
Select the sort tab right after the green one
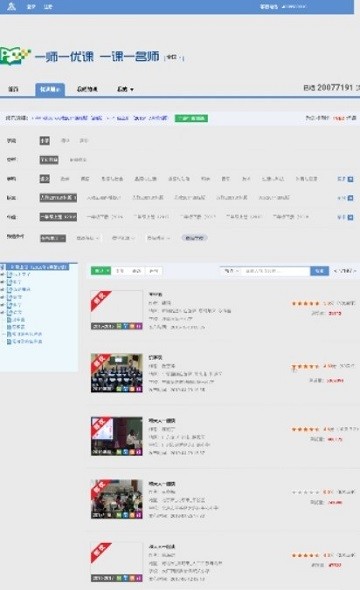pyautogui.click(x=120, y=271)
